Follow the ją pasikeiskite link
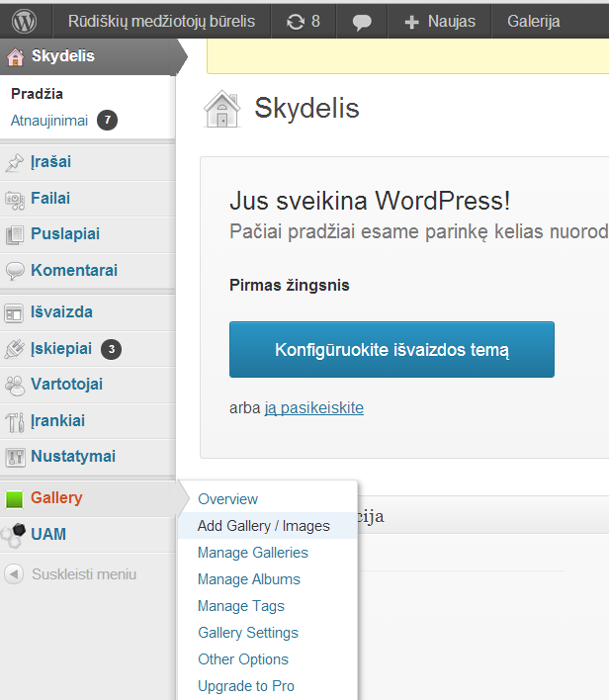The height and width of the screenshot is (700, 609). [x=313, y=407]
